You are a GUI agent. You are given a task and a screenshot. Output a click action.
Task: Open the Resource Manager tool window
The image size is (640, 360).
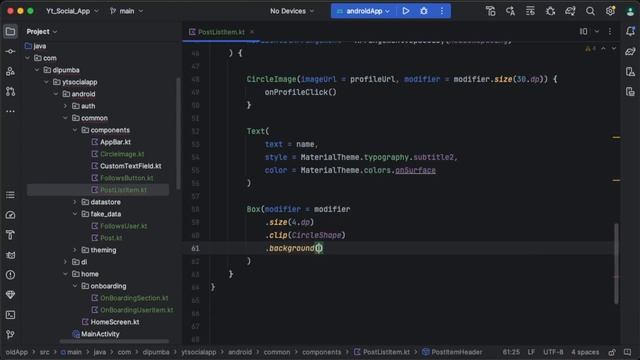click(10, 71)
